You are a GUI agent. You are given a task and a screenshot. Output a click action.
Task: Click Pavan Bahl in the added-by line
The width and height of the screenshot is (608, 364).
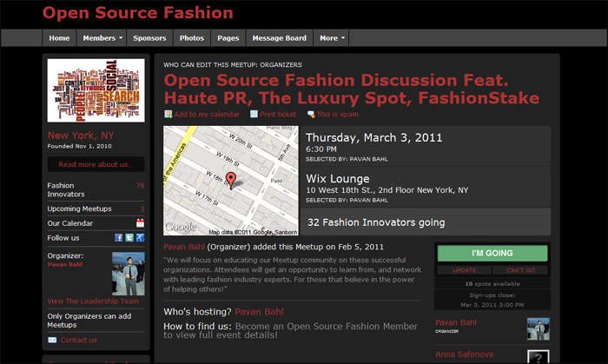184,247
